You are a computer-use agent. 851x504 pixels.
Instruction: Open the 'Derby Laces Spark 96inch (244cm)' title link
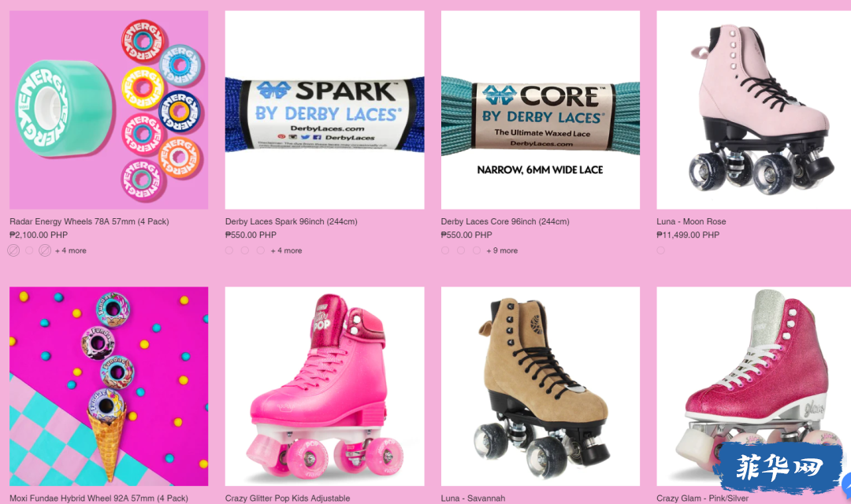click(x=292, y=221)
